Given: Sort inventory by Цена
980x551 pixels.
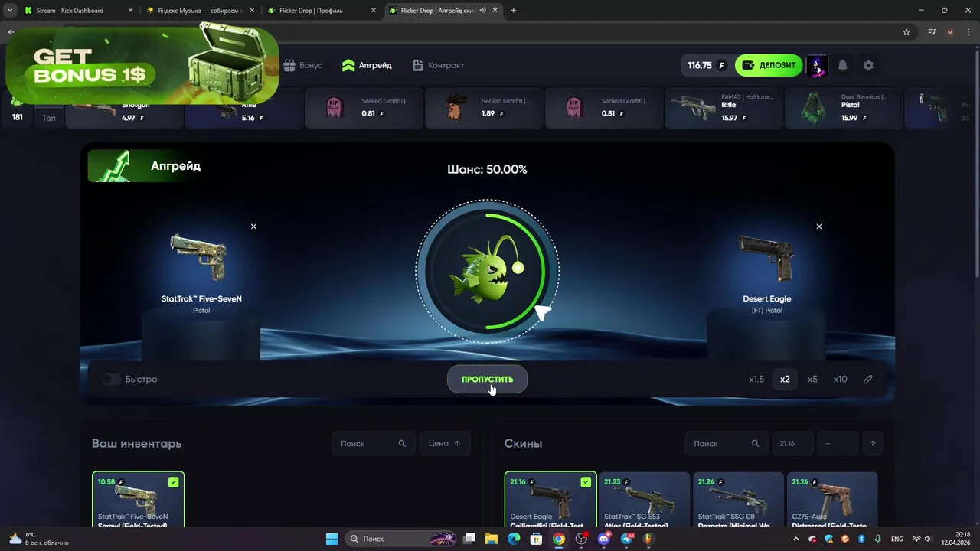Looking at the screenshot, I should [445, 443].
